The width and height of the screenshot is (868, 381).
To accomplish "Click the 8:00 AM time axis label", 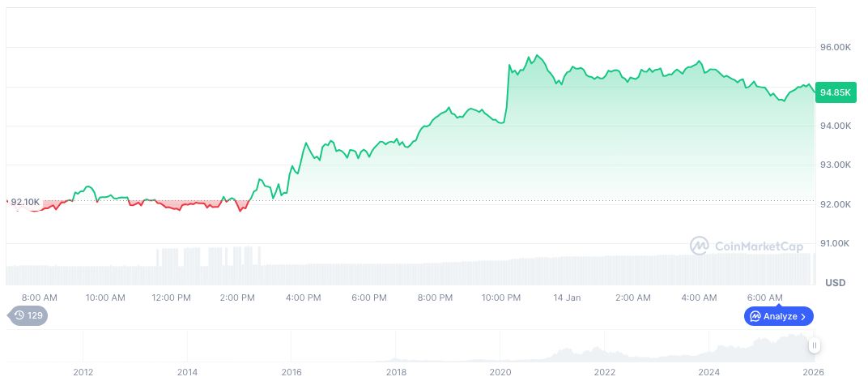I will [39, 298].
